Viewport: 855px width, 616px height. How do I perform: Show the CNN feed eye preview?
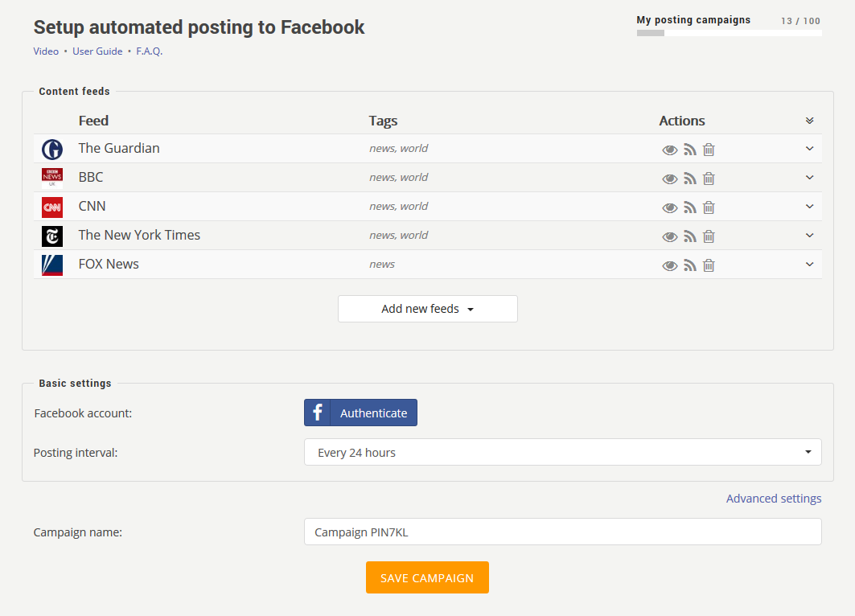(670, 207)
